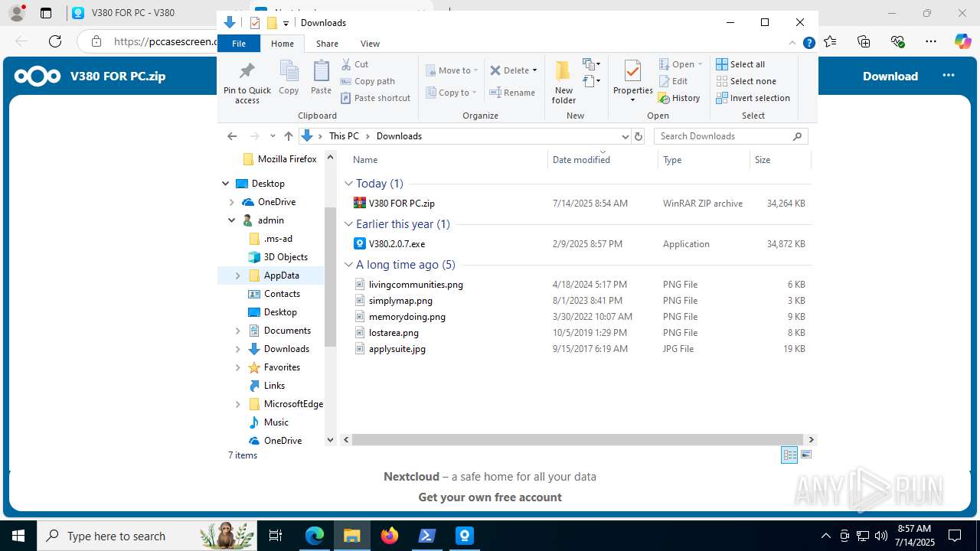Viewport: 980px width, 551px height.
Task: Click the Copy ribbon icon
Action: click(x=289, y=77)
